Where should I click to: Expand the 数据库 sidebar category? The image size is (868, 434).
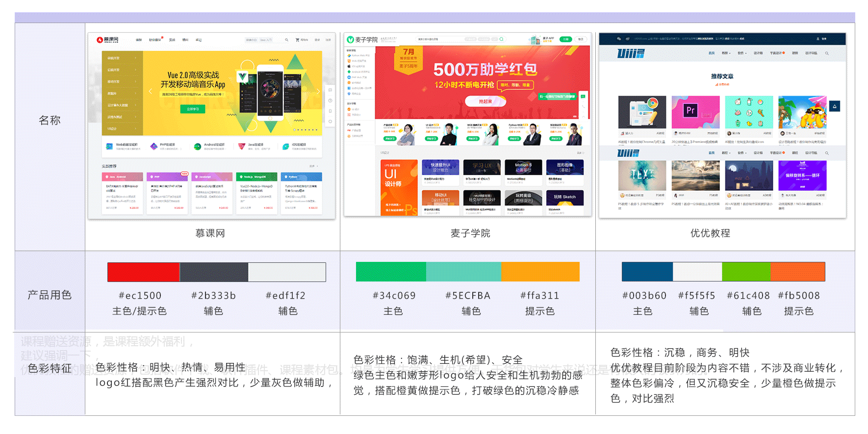coord(123,93)
